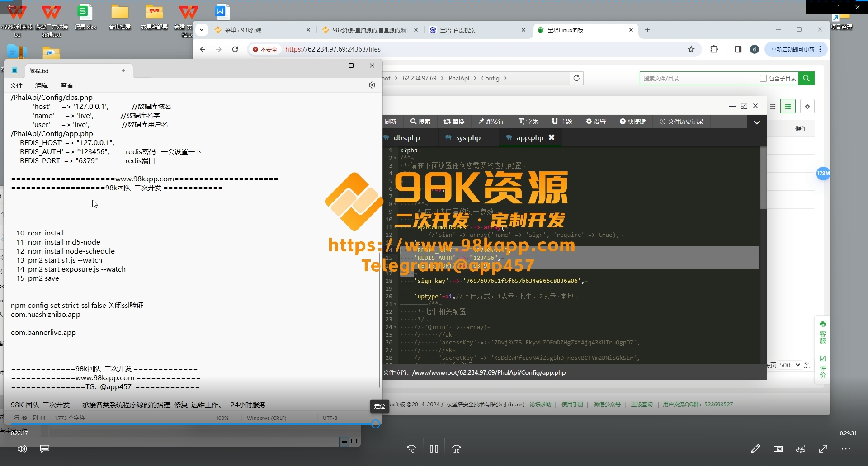Open a new browser tab

coord(647,30)
